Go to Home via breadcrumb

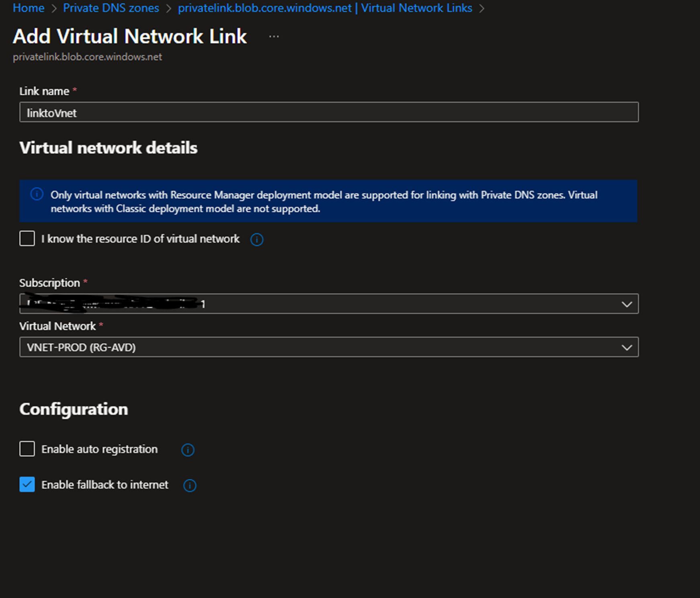click(29, 8)
